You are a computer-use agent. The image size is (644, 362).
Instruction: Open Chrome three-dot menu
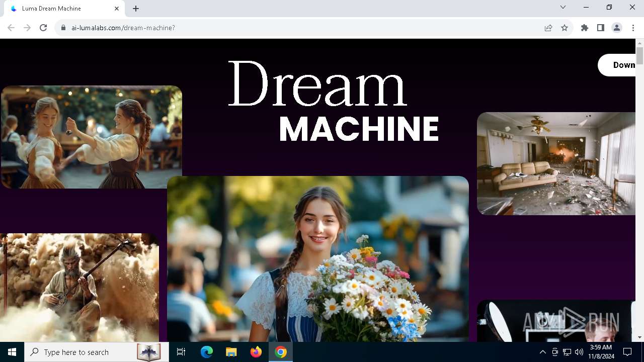[x=633, y=28]
